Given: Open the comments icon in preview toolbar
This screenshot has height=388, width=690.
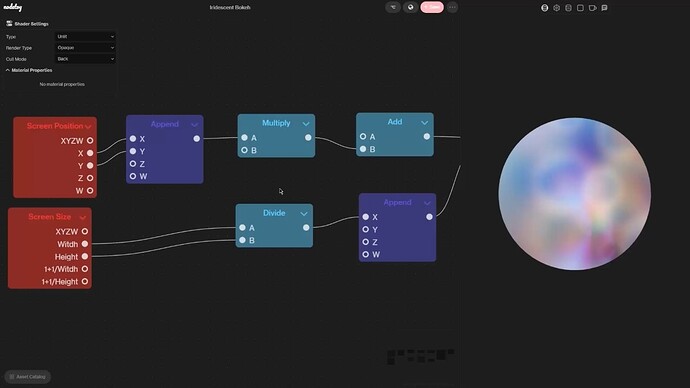Looking at the screenshot, I should [x=604, y=7].
